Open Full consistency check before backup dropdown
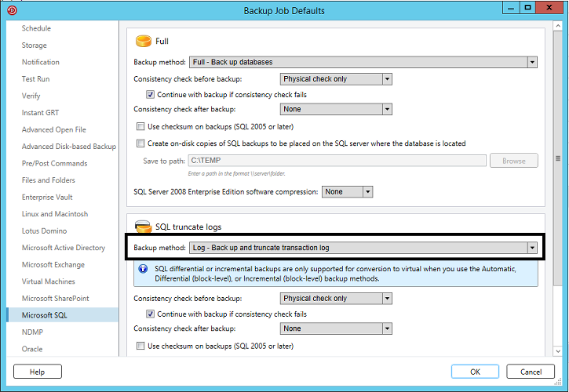Screen dimensions: 569x392 point(336,79)
